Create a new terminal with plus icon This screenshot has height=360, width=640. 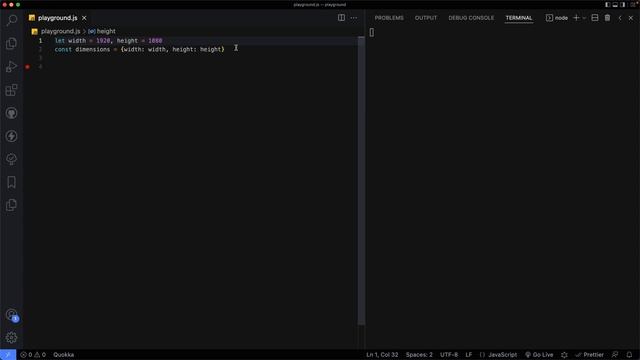coord(576,18)
